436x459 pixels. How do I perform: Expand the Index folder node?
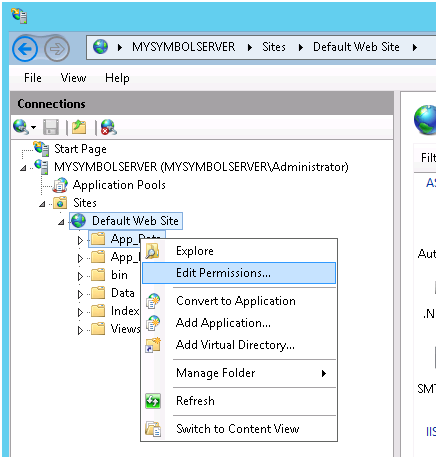click(x=80, y=312)
